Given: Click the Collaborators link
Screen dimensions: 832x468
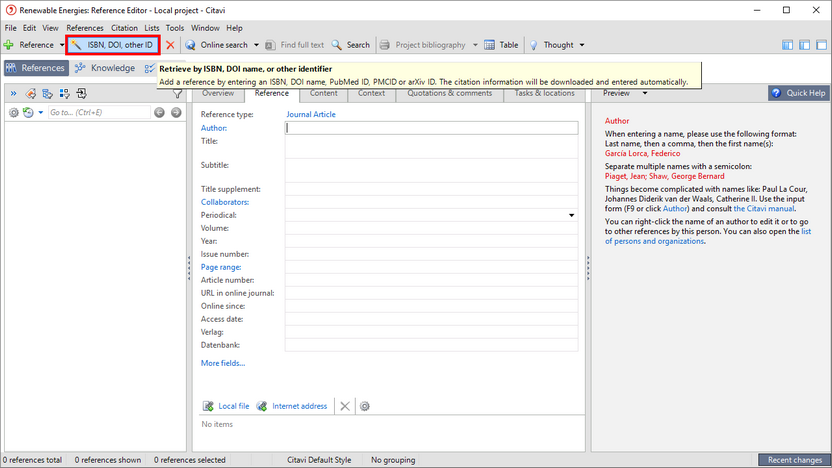Looking at the screenshot, I should tap(225, 202).
